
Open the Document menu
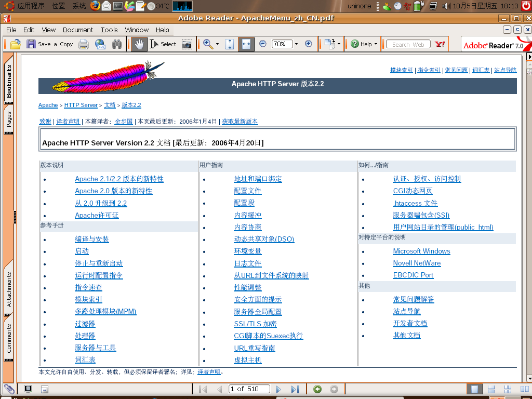(78, 30)
